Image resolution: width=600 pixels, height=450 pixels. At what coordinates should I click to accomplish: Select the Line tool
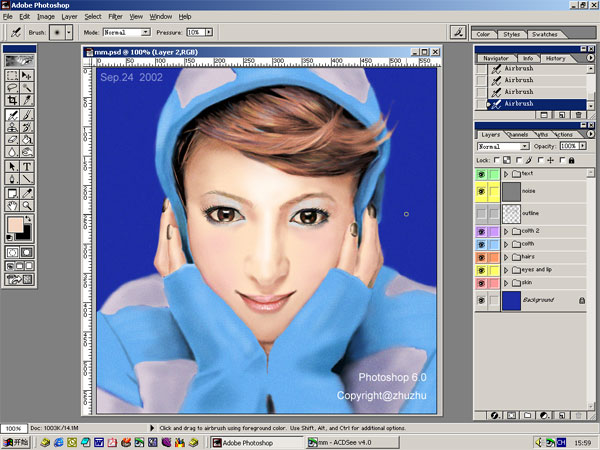pos(26,179)
